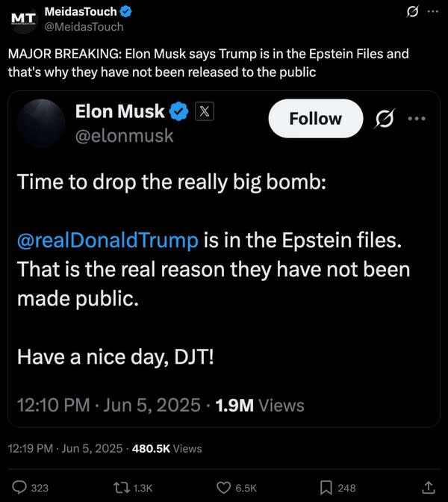
Task: Open the @elonmusk handle profile
Action: 125,135
